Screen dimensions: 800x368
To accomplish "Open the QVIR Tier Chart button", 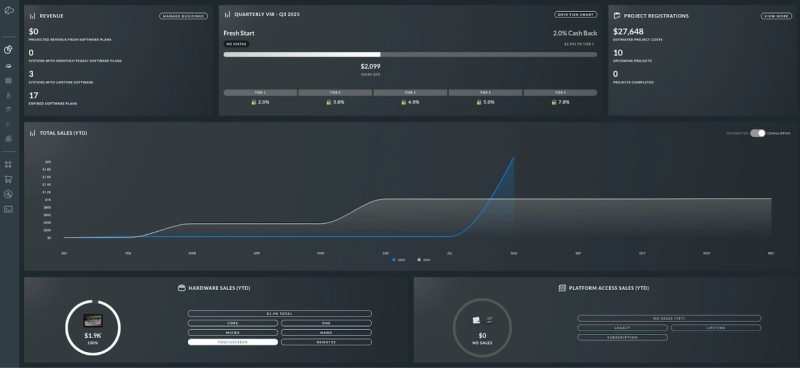I will [x=576, y=15].
